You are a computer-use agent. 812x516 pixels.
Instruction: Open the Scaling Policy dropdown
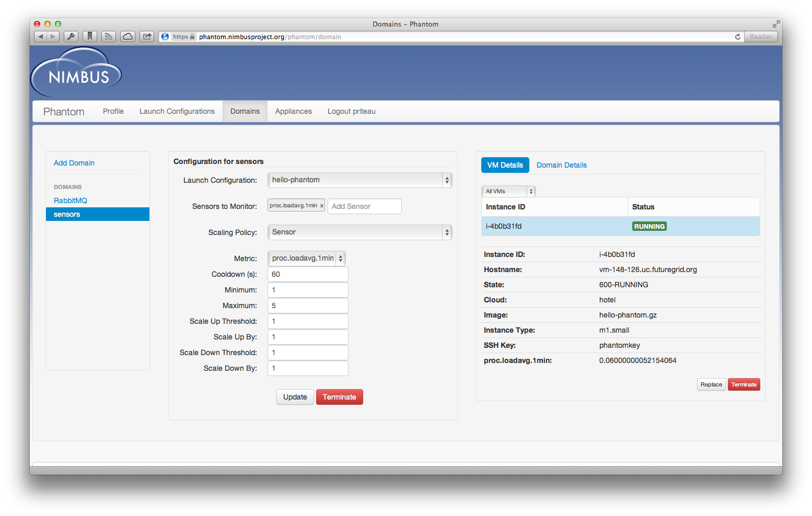[359, 232]
